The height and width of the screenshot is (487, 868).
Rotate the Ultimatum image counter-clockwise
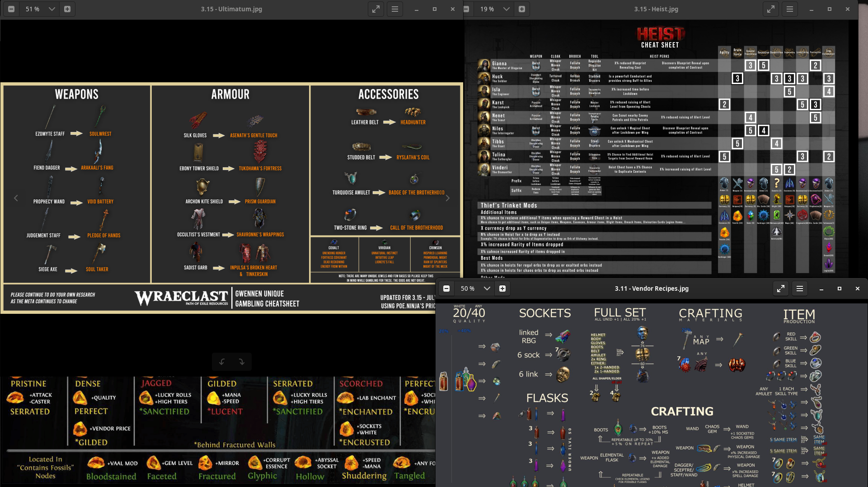point(222,362)
